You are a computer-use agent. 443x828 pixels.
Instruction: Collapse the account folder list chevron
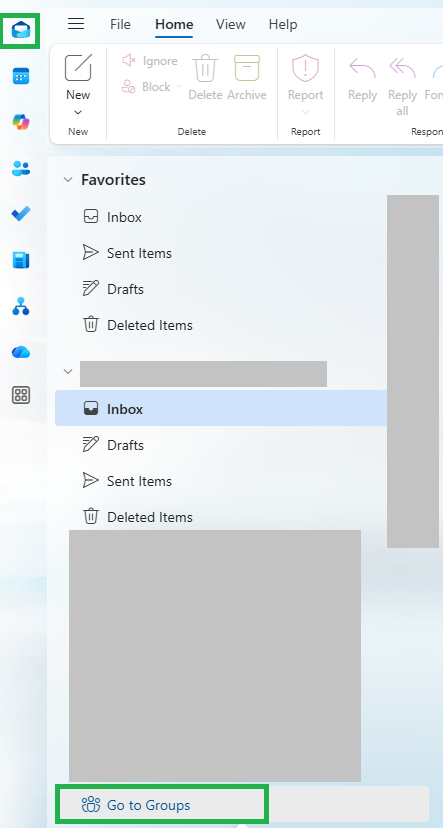pos(68,371)
